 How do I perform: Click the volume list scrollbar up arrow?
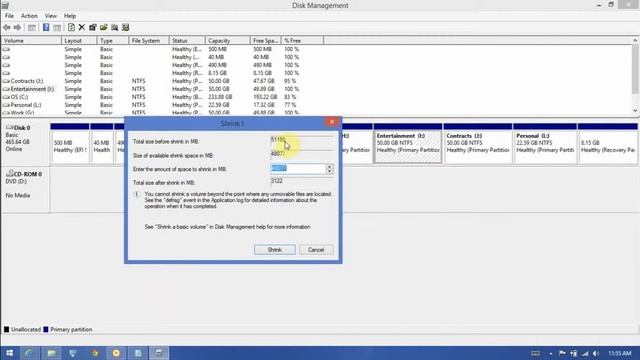coord(635,40)
